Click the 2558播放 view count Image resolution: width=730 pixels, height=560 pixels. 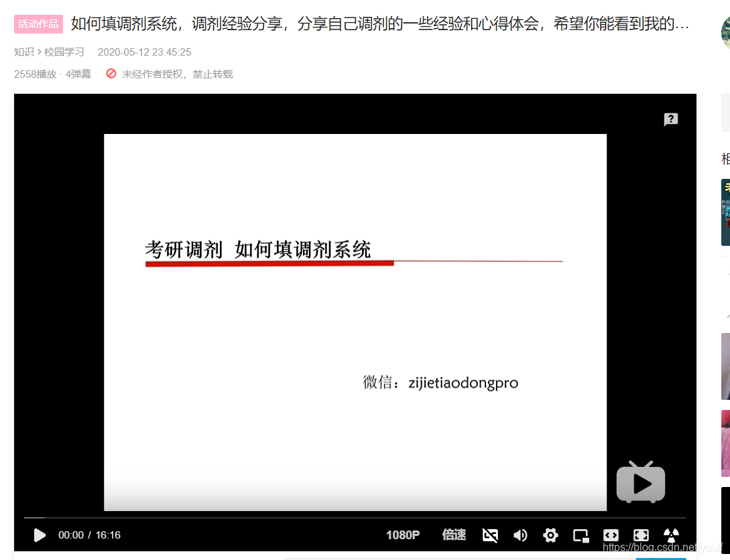pyautogui.click(x=35, y=74)
